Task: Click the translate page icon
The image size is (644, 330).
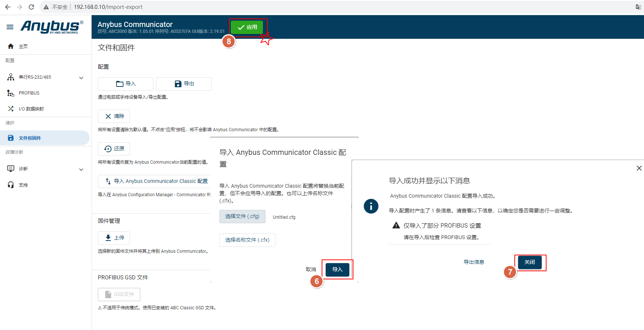Action: 638,7
